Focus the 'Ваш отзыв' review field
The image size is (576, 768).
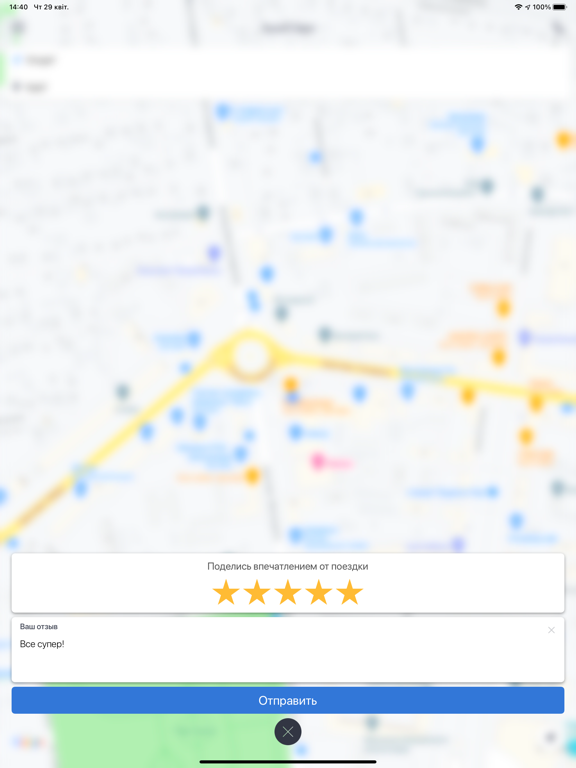[288, 649]
